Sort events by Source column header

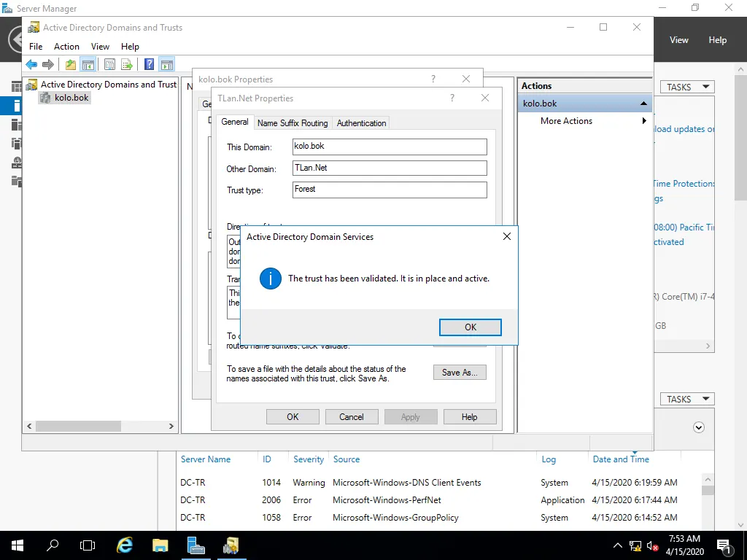click(x=347, y=459)
